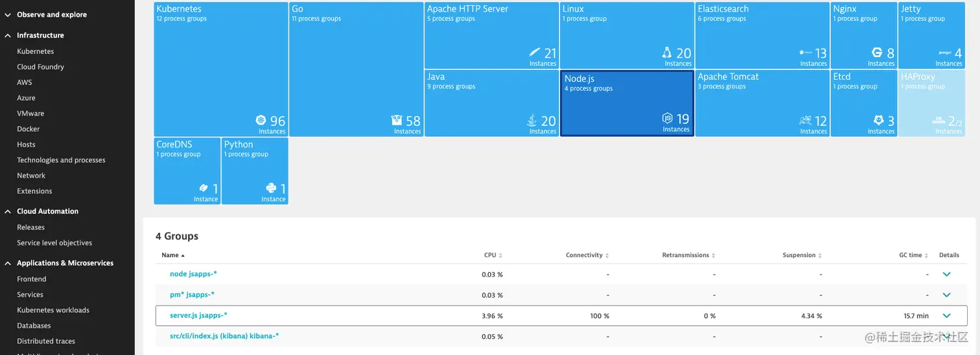
Task: Click the Apache feather icon in HTTP Server tile
Action: pyautogui.click(x=534, y=53)
